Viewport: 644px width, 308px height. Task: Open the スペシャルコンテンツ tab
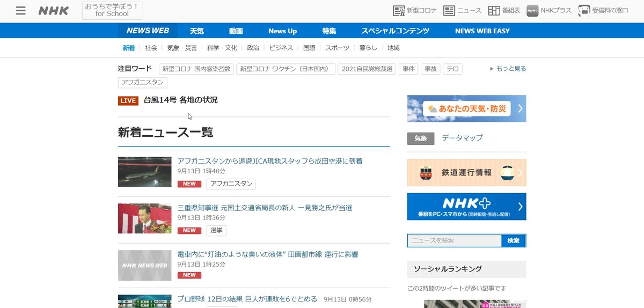[x=395, y=31]
